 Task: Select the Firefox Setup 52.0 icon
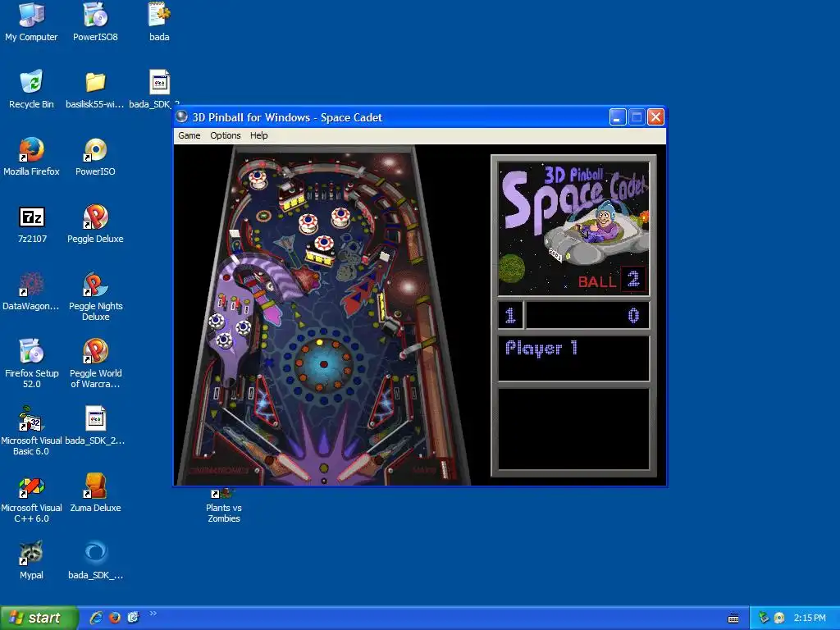[32, 363]
